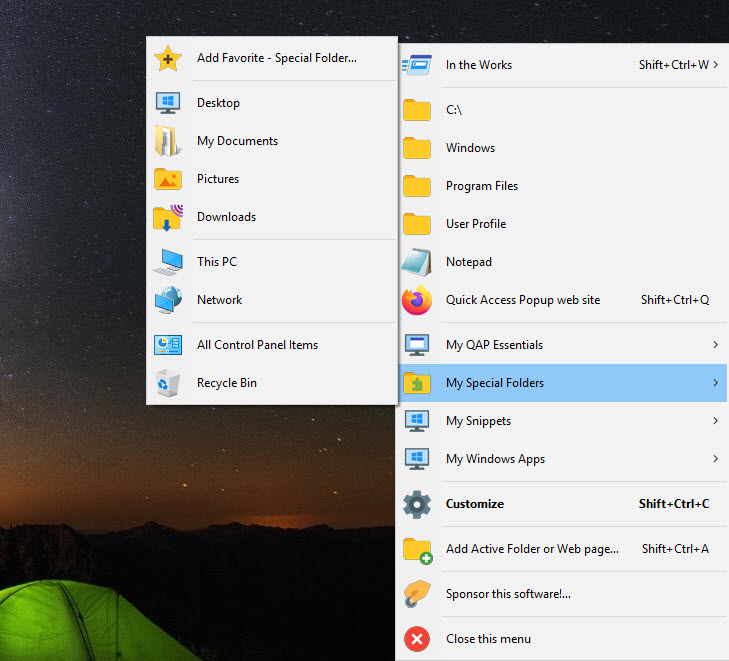Click the Downloads folder icon

168,217
